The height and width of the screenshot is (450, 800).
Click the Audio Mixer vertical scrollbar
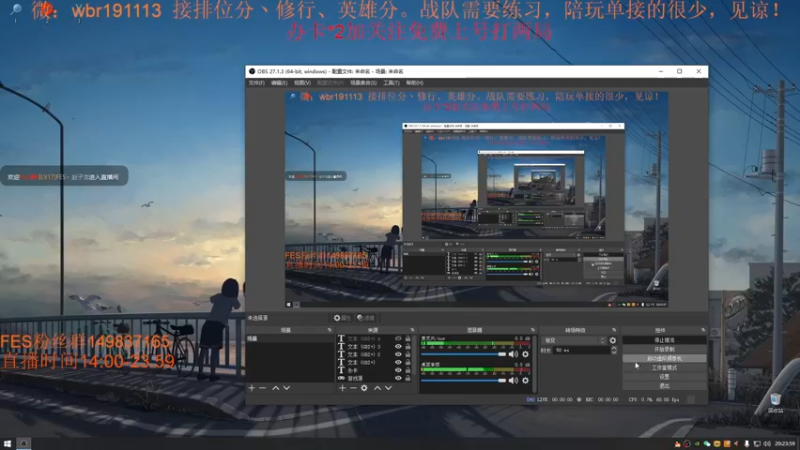pyautogui.click(x=534, y=363)
